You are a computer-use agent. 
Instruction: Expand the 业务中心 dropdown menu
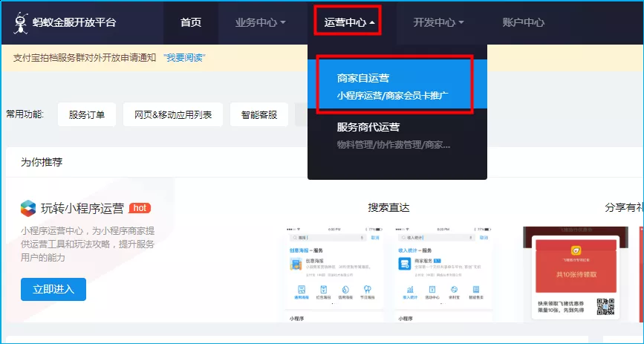[x=260, y=22]
